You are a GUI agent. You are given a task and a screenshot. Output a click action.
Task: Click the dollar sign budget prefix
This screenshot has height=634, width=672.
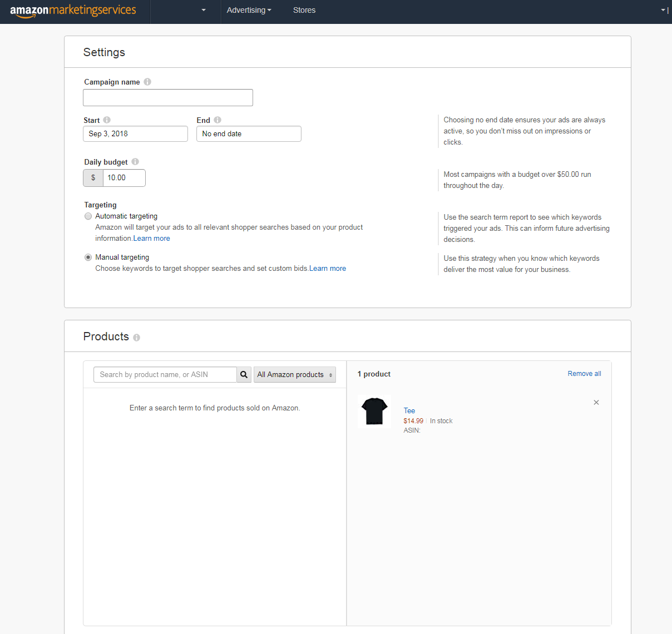(x=93, y=178)
